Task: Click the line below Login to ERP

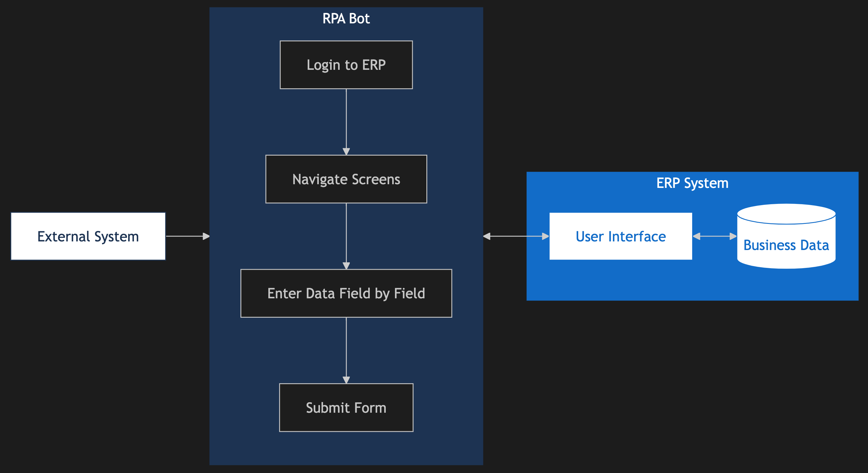Action: point(346,118)
